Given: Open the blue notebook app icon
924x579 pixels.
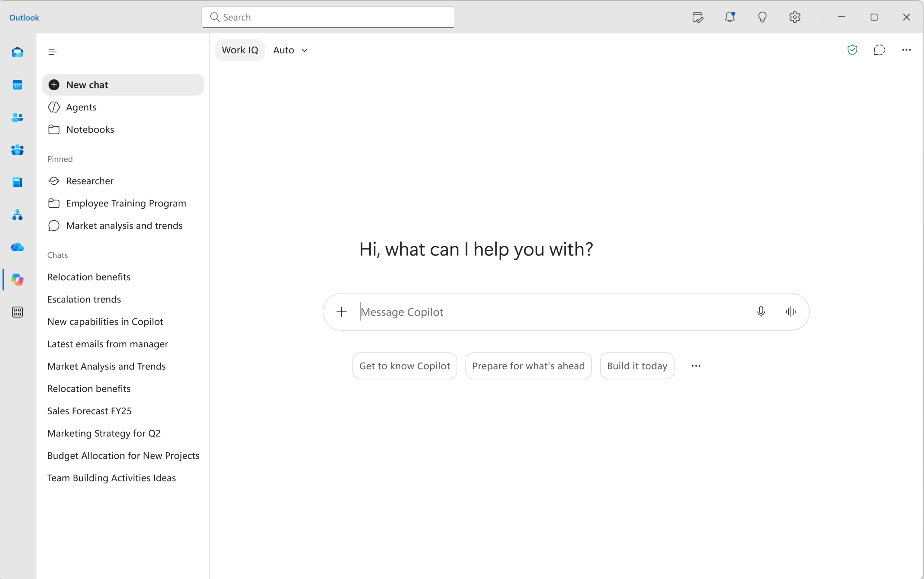Looking at the screenshot, I should click(x=17, y=182).
